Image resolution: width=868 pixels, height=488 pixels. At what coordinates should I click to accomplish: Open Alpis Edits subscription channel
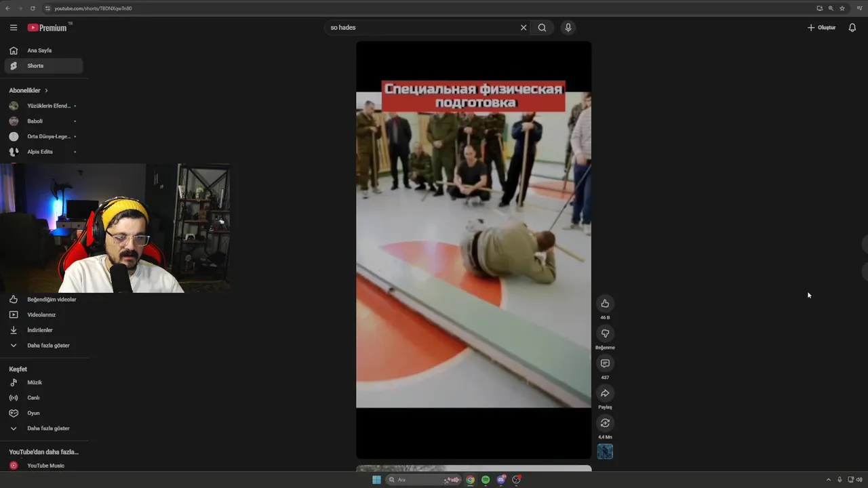tap(43, 152)
